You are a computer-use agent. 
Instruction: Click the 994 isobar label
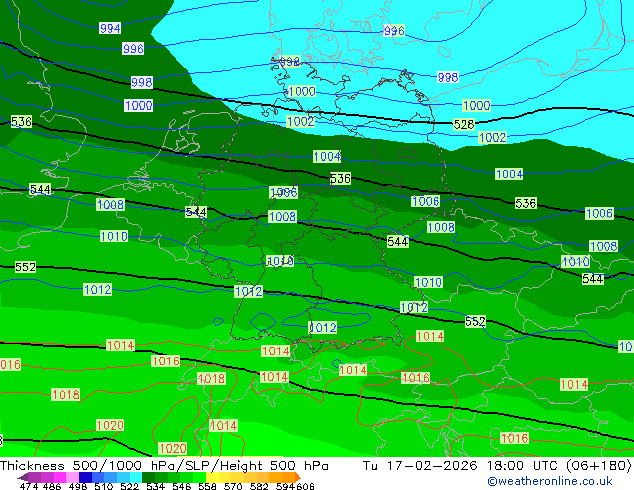click(110, 28)
